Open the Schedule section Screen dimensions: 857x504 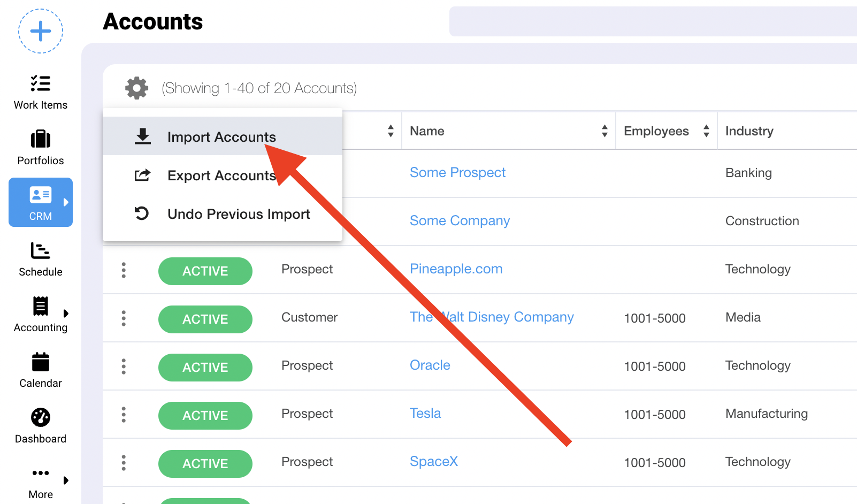pos(41,259)
